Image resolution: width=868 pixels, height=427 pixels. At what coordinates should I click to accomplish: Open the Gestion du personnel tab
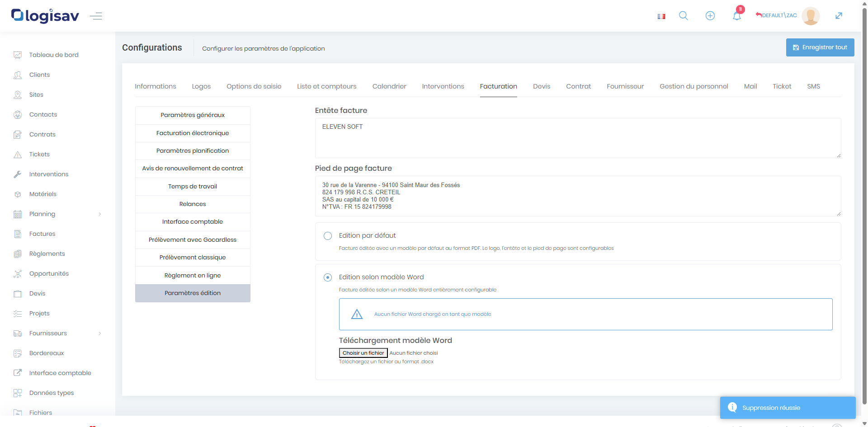[x=693, y=86]
